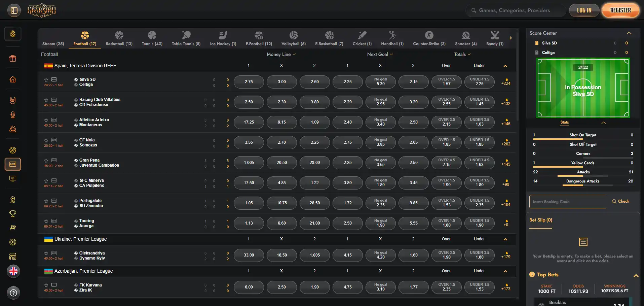Open the gift box promotions icon in sidebar
644x306 pixels.
pyautogui.click(x=13, y=59)
